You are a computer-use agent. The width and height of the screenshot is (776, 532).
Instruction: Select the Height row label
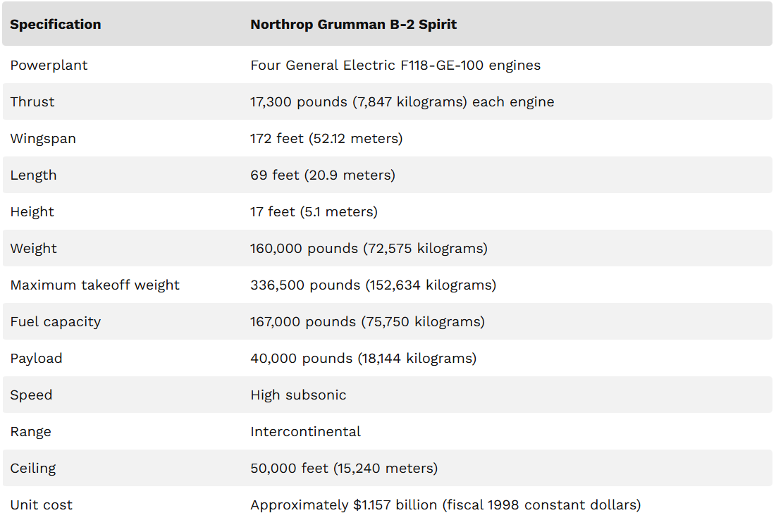click(x=32, y=212)
